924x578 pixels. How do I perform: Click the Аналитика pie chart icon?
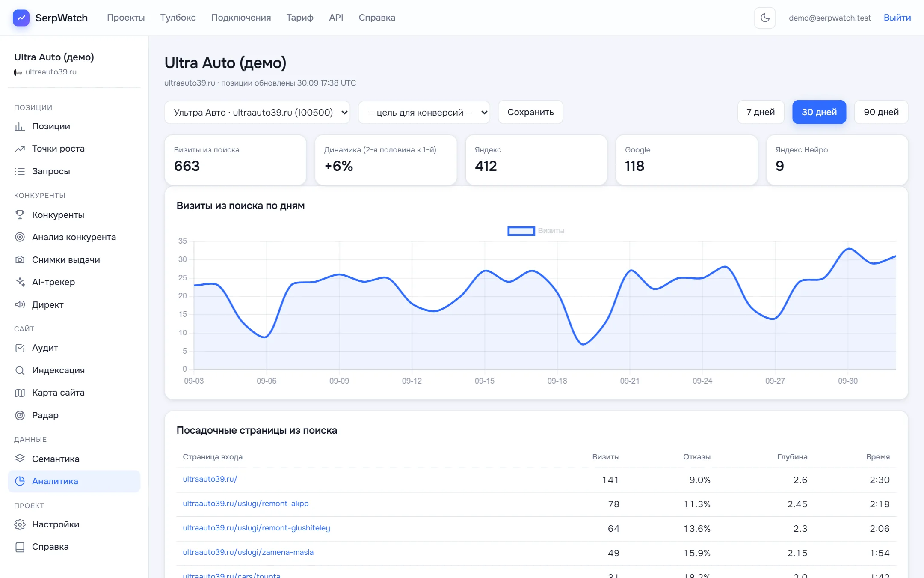click(20, 481)
